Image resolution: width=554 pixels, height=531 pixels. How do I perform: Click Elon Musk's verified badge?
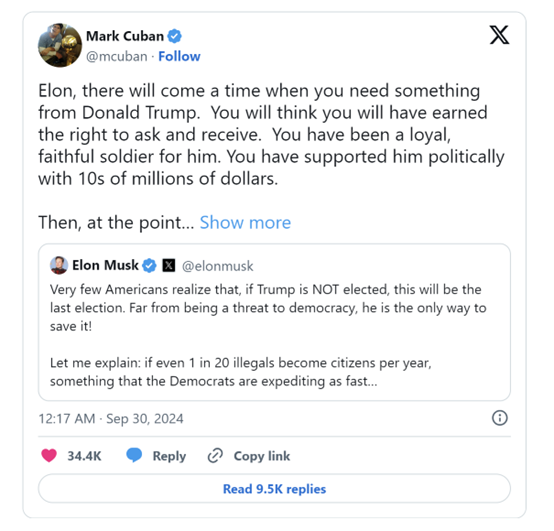[x=149, y=265]
